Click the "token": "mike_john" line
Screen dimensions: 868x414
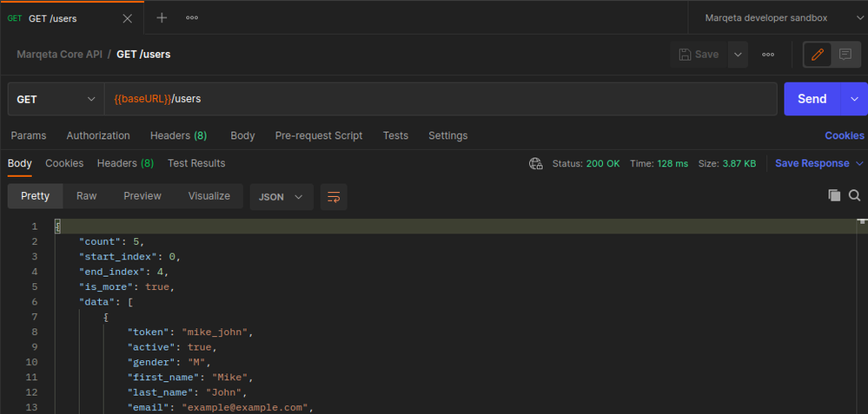click(190, 332)
